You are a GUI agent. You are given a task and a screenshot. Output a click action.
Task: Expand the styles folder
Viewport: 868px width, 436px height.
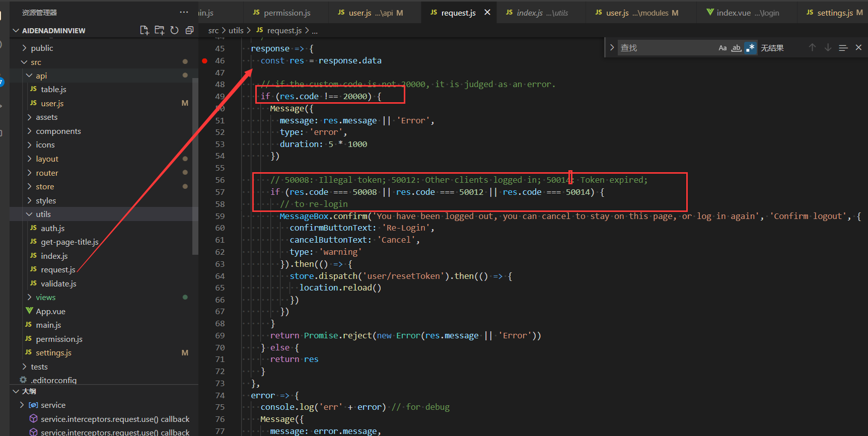46,200
